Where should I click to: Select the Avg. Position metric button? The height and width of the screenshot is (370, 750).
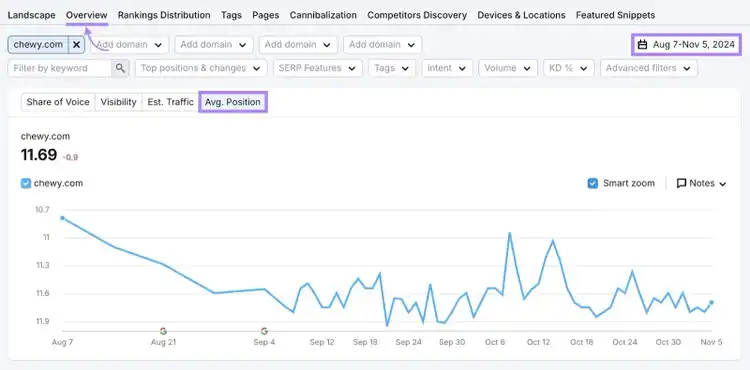click(x=233, y=102)
